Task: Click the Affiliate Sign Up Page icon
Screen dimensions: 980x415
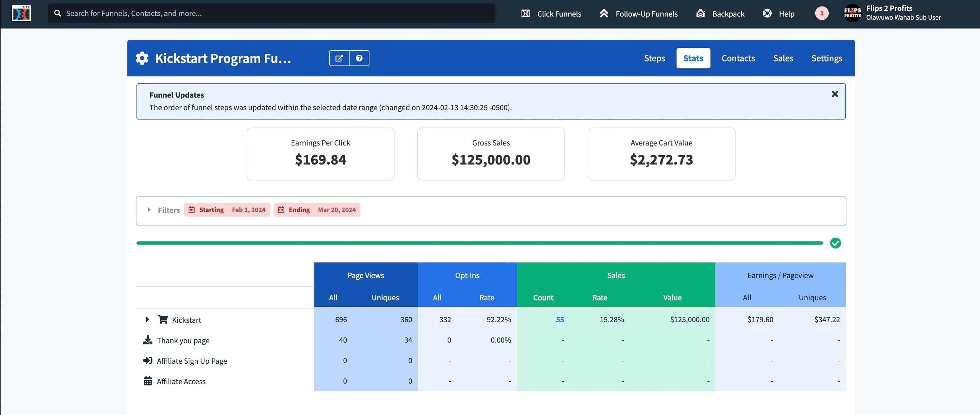Action: click(148, 361)
